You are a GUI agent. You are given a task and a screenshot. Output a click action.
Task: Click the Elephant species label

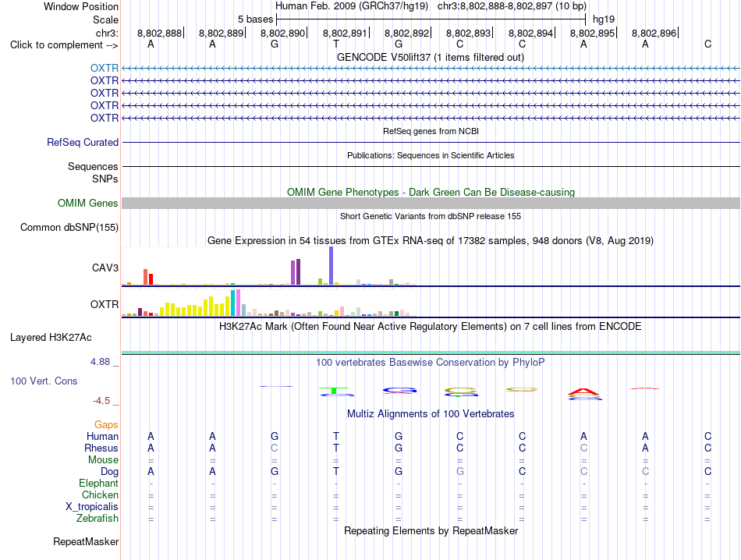point(98,483)
